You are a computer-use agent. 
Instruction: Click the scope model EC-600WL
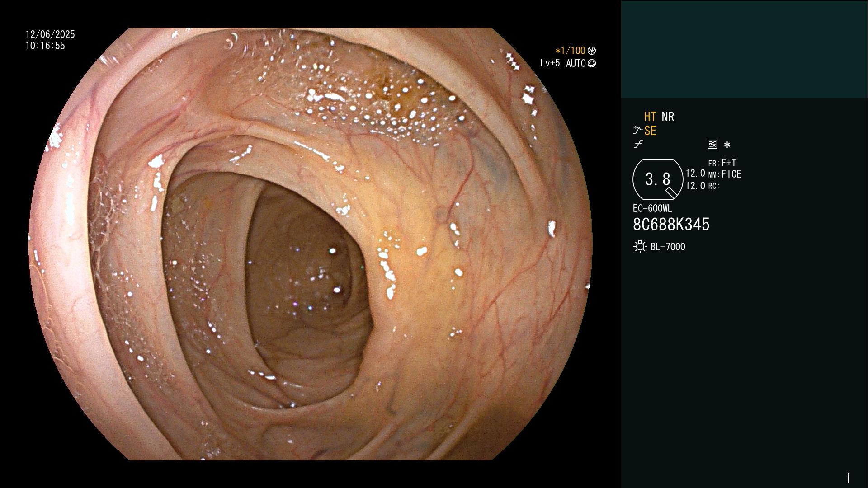[652, 208]
